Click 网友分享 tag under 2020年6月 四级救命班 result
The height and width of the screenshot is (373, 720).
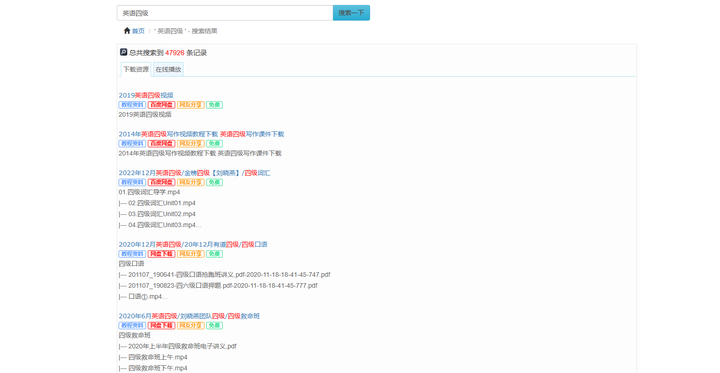pyautogui.click(x=191, y=326)
